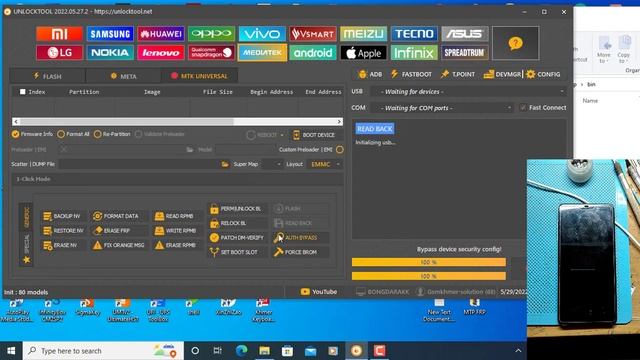Switch to the MTK UNIVERSAL tab

(x=199, y=76)
